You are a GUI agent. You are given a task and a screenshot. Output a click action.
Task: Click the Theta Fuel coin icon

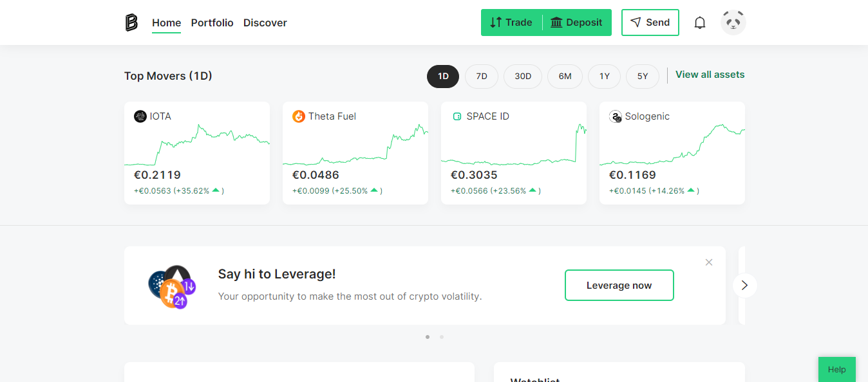(x=299, y=116)
